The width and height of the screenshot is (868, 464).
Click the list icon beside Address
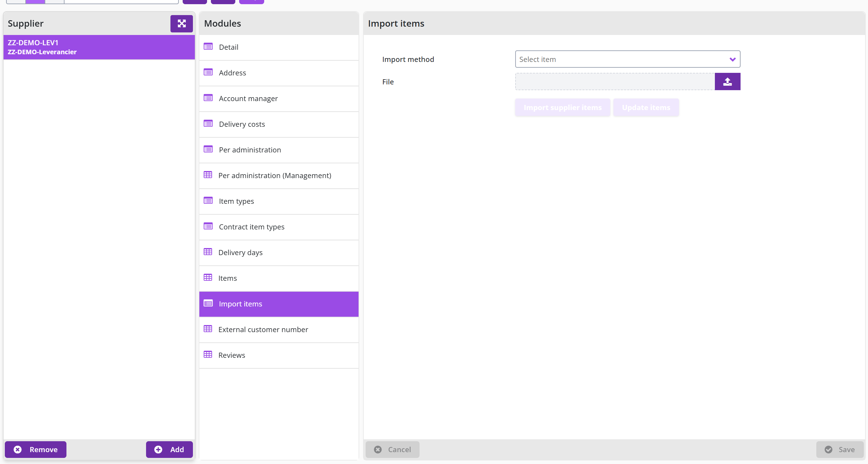tap(208, 73)
